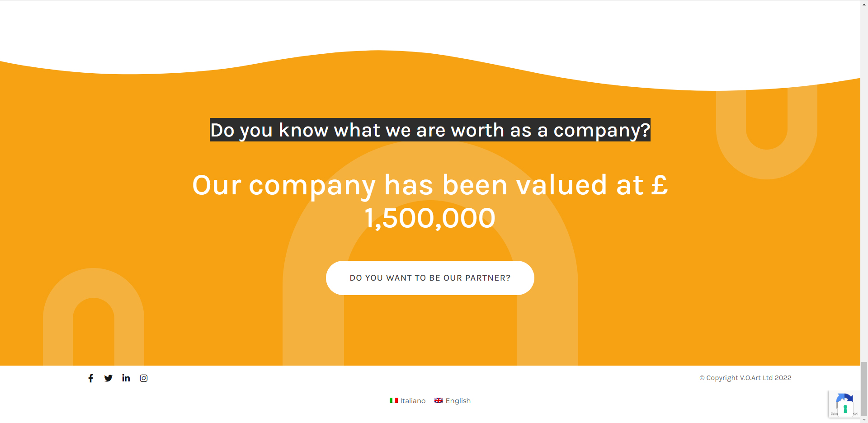Open the Twitter profile icon
Screen dimensions: 868x423
(x=108, y=378)
